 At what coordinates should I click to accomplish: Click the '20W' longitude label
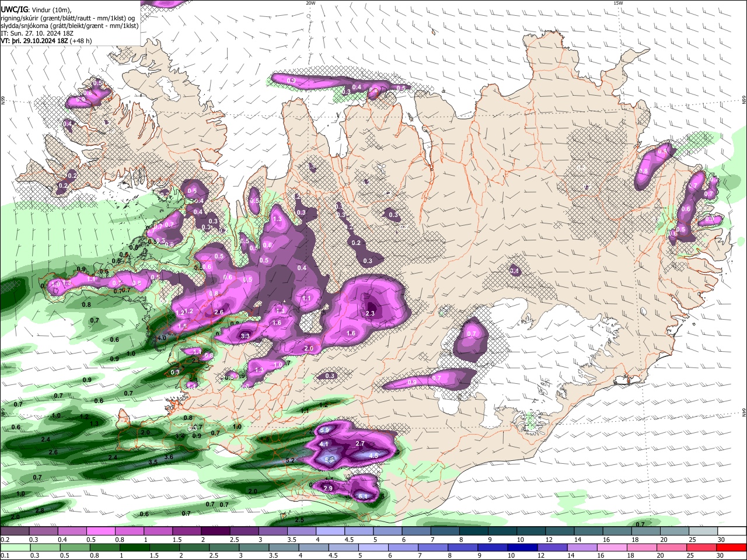point(310,3)
